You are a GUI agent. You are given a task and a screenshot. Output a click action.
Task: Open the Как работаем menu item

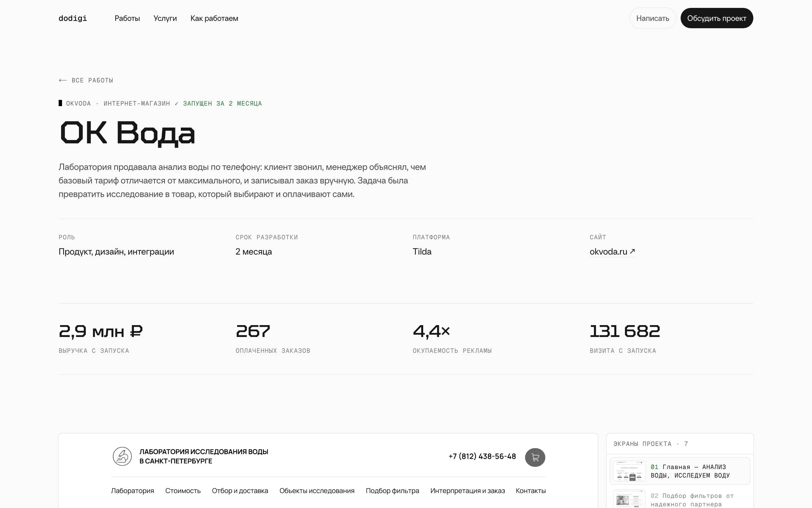pyautogui.click(x=214, y=18)
